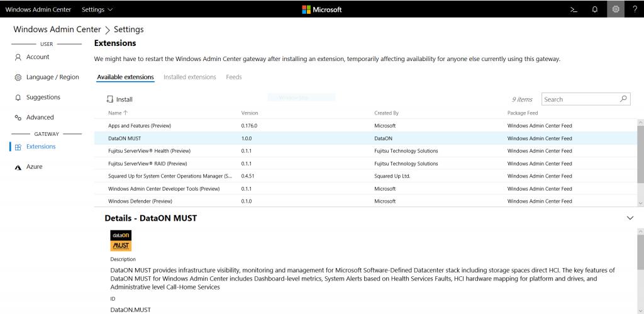Click extensions list scroll up arrow
Screen dimensions: 644x314
pos(640,123)
